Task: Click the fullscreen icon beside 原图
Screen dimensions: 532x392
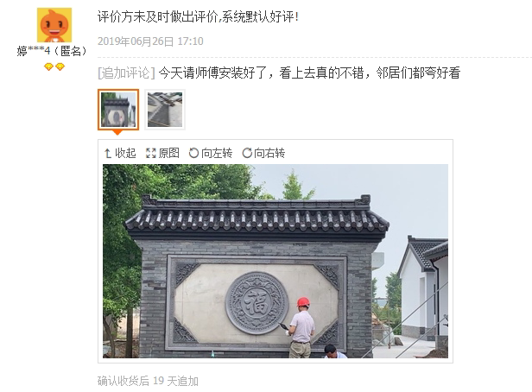Action: pyautogui.click(x=150, y=154)
